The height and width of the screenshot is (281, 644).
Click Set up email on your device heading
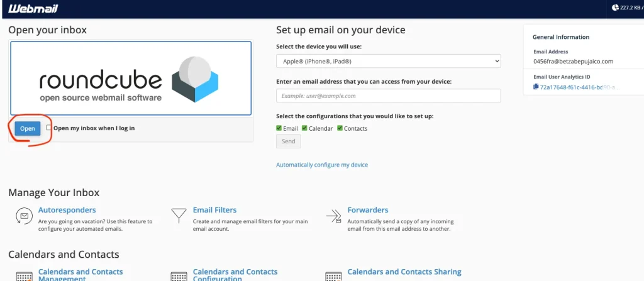(341, 30)
